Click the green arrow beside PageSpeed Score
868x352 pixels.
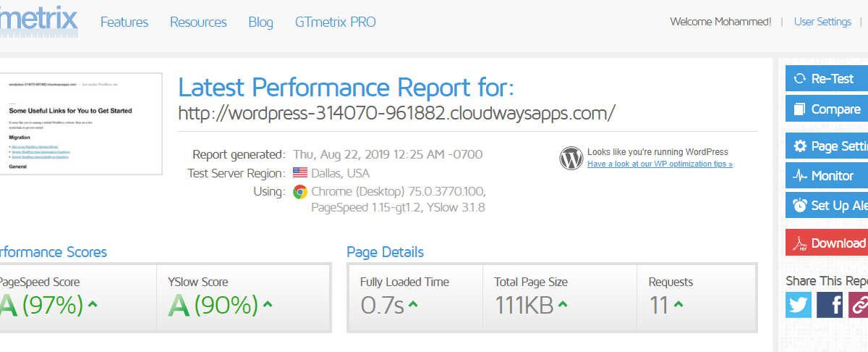click(92, 305)
